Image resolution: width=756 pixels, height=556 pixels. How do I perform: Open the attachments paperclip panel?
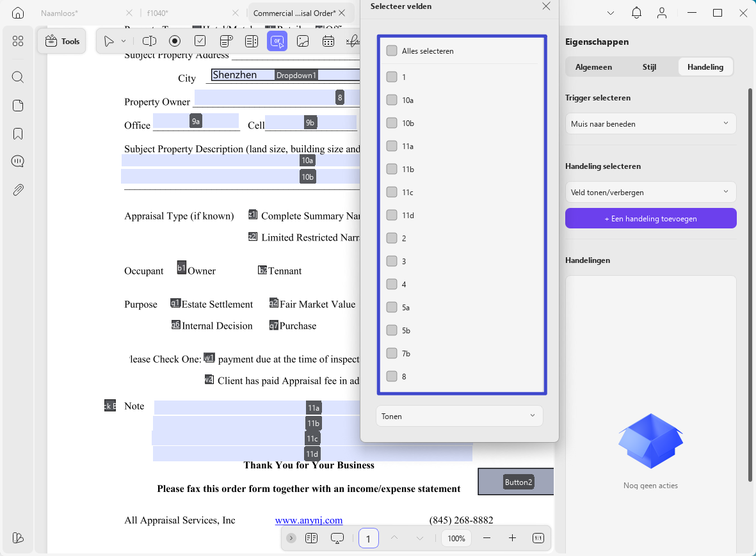tap(18, 190)
